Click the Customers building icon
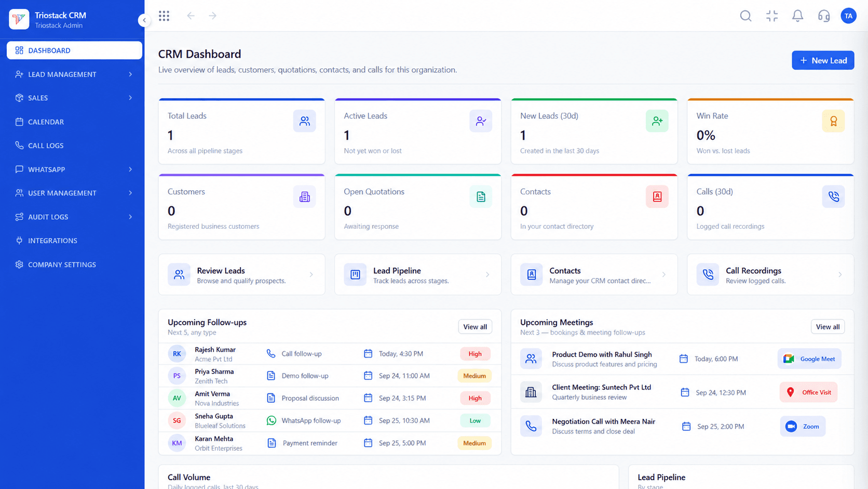 pyautogui.click(x=304, y=196)
